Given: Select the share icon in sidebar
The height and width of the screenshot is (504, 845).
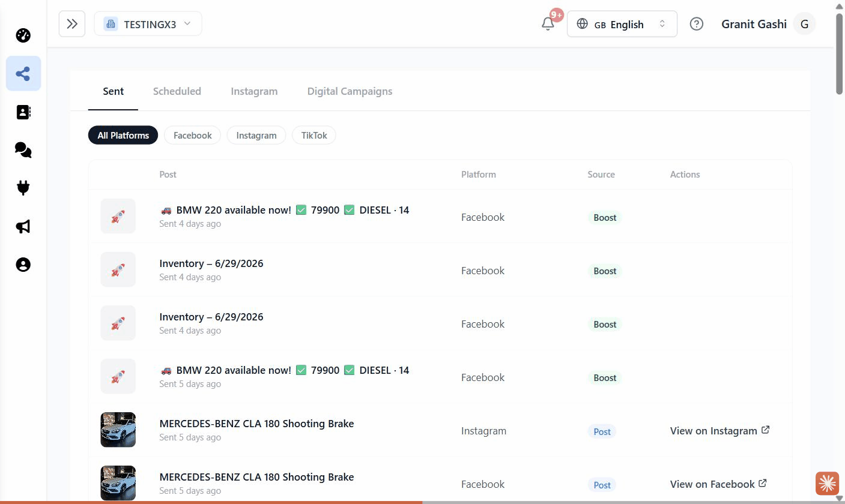Looking at the screenshot, I should click(23, 74).
